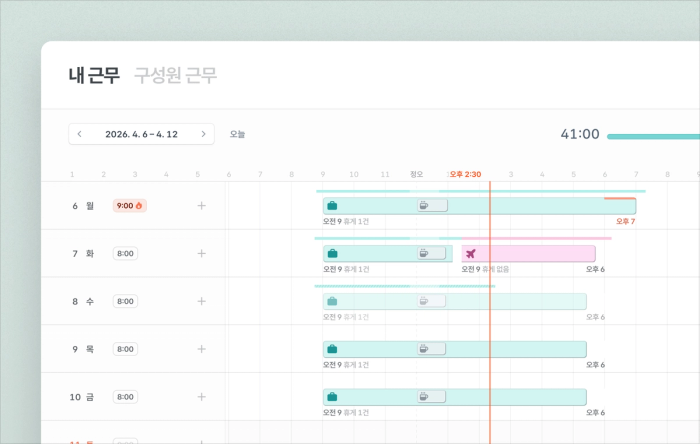Click the orange 오후 7 end time on Monday
The height and width of the screenshot is (444, 700).
(x=625, y=221)
